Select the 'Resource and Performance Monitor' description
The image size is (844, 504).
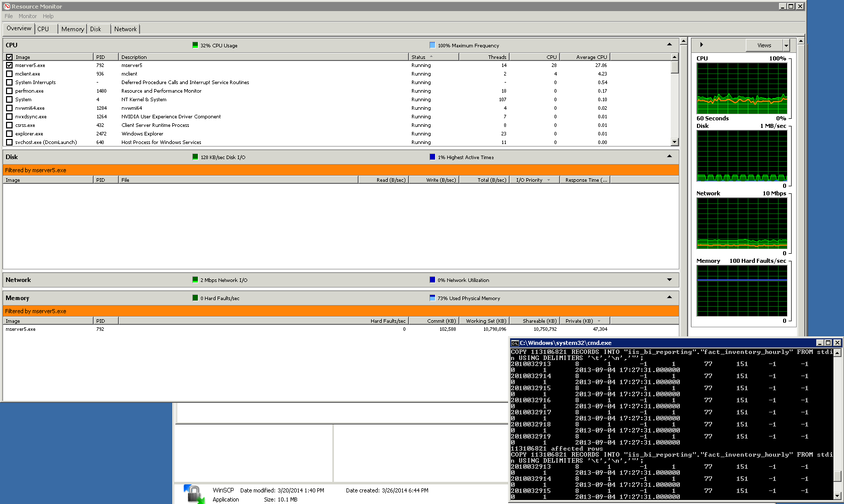point(161,91)
